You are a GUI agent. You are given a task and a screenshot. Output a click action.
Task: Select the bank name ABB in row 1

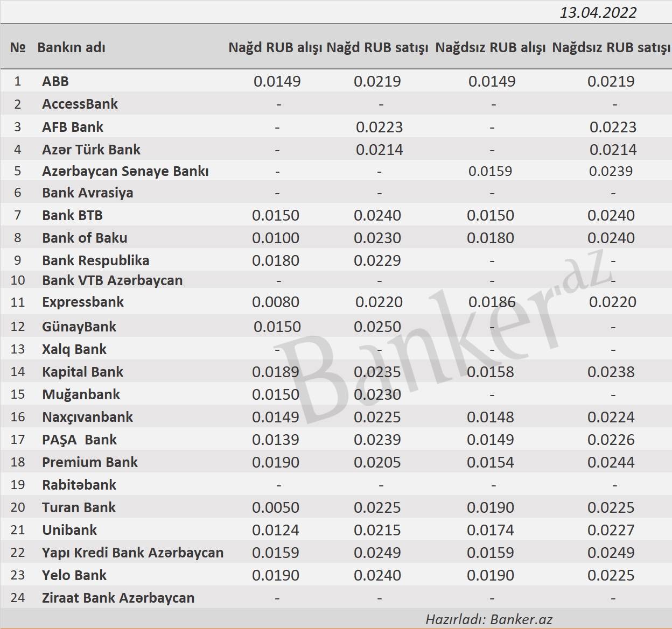(55, 81)
